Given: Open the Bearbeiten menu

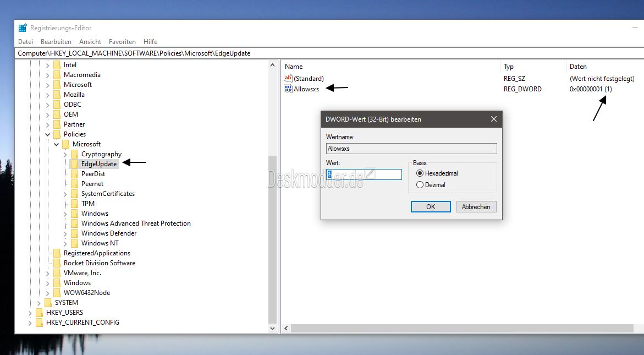Looking at the screenshot, I should pyautogui.click(x=56, y=41).
